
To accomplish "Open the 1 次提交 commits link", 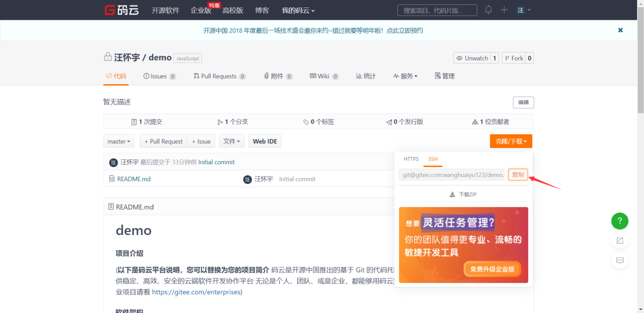I will [146, 122].
